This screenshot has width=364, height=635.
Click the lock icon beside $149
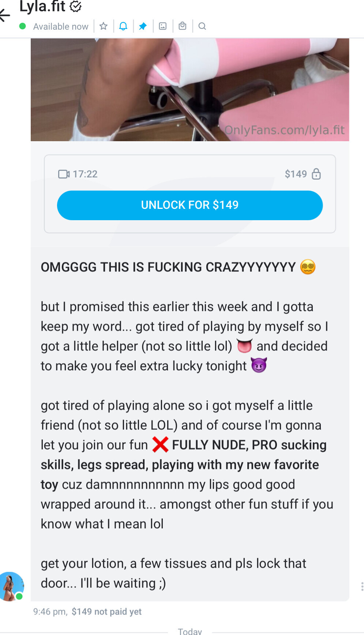coord(316,174)
